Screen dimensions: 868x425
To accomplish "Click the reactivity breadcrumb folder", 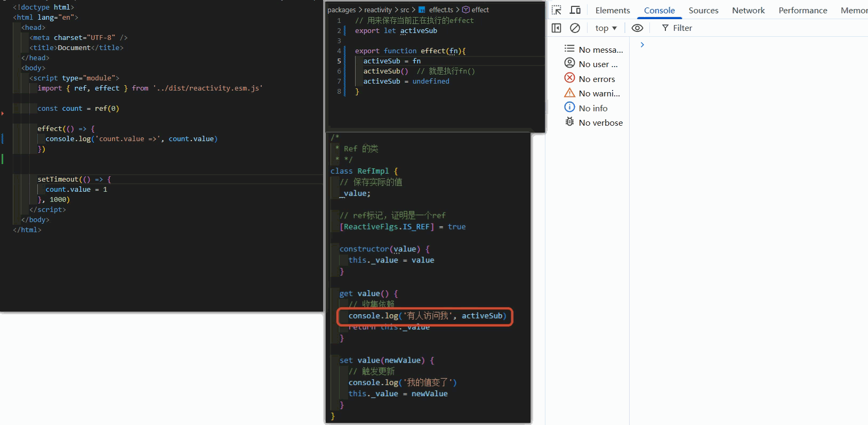I will 378,10.
